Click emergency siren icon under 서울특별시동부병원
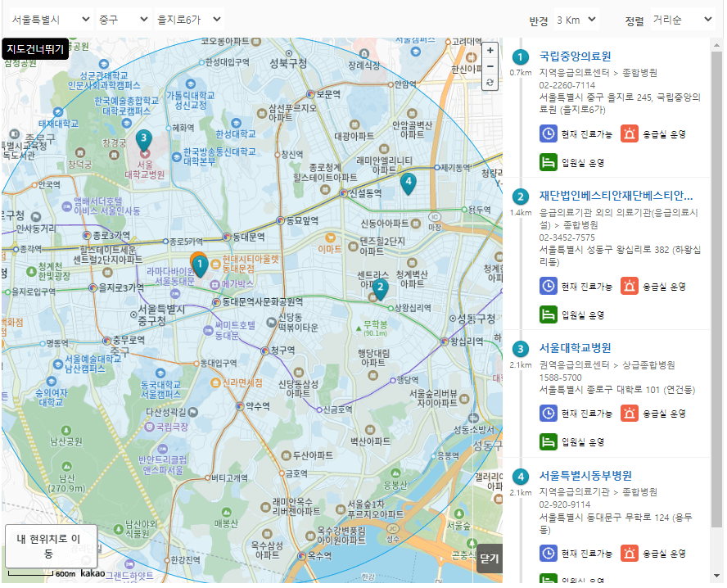 (x=630, y=553)
